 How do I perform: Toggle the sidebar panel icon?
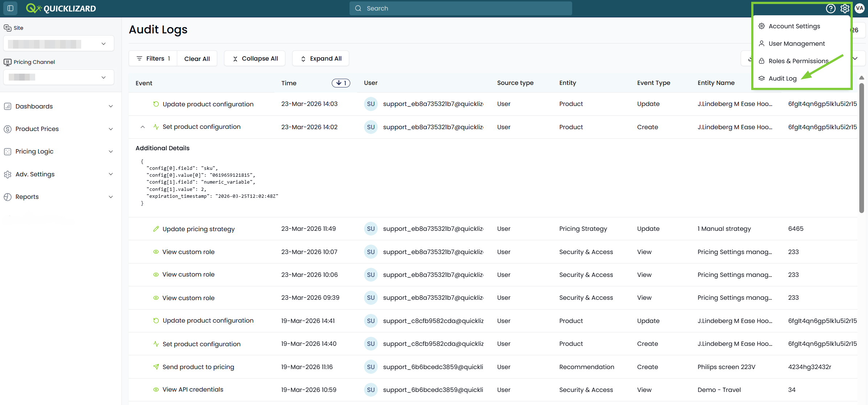(11, 8)
